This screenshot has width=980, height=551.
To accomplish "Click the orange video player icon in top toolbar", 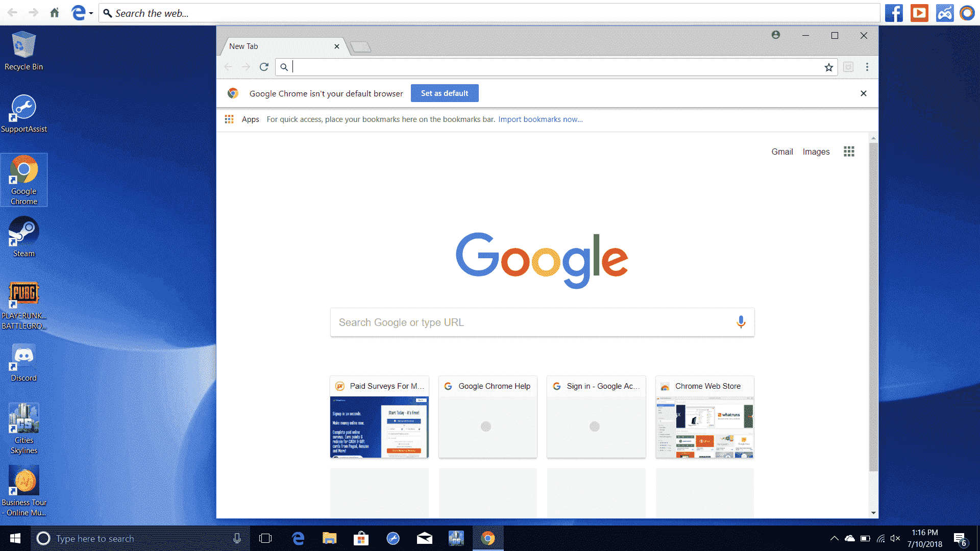I will 919,13.
